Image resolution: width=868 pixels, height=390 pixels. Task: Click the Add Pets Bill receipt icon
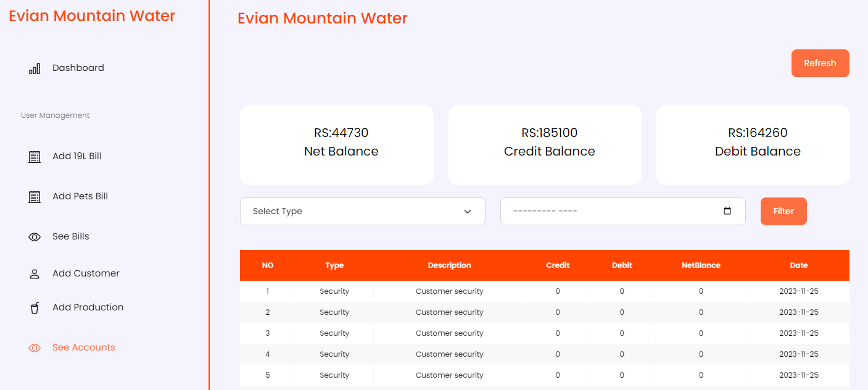35,197
